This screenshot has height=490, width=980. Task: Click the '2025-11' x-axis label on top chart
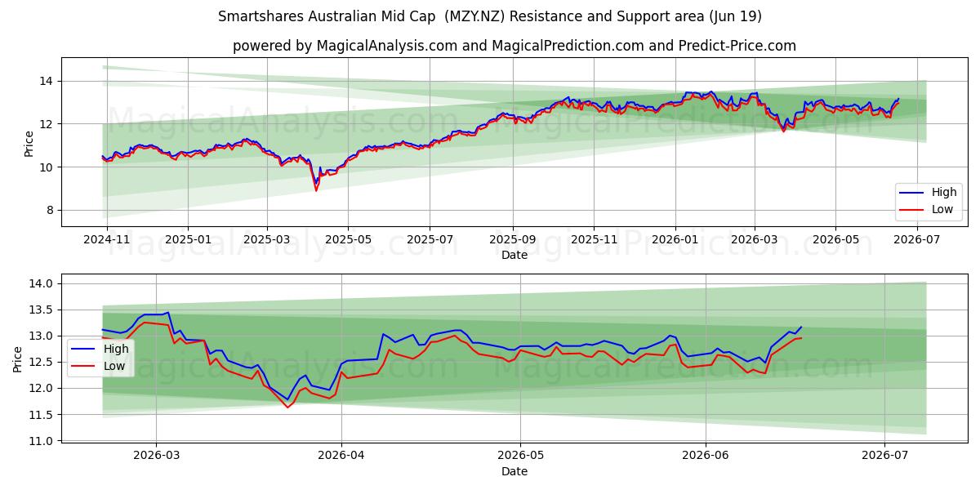(x=594, y=241)
